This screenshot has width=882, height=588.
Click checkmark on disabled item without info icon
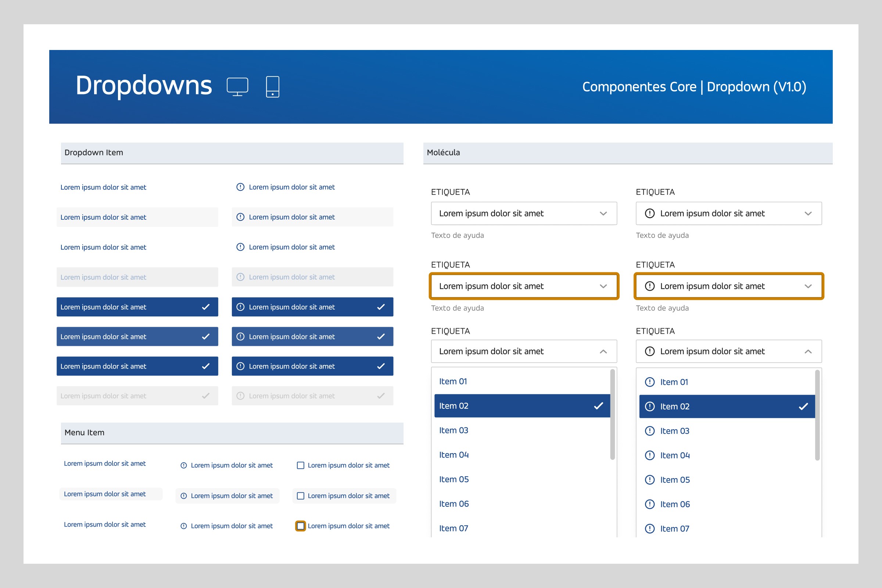click(205, 396)
